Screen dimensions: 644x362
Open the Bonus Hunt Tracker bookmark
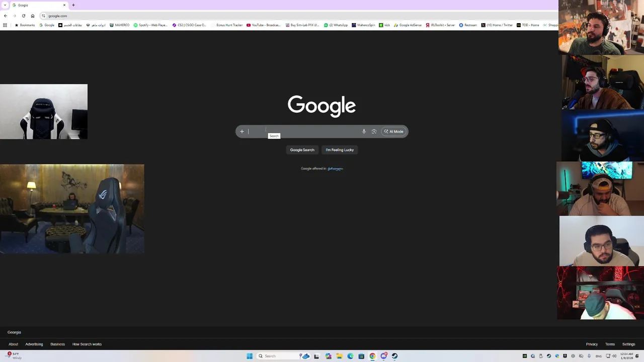coord(227,25)
